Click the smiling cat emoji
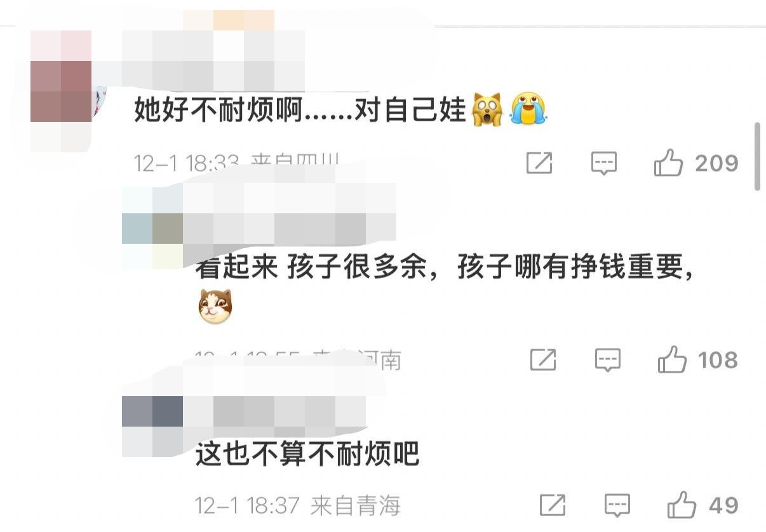The height and width of the screenshot is (532, 766). 215,306
